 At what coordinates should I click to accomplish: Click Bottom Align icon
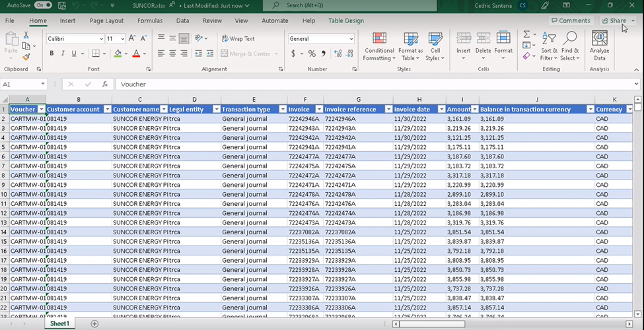pos(184,38)
